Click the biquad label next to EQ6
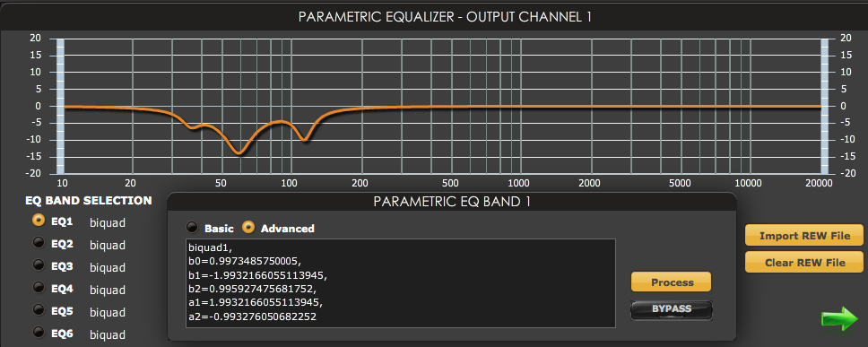The height and width of the screenshot is (347, 868). point(108,334)
